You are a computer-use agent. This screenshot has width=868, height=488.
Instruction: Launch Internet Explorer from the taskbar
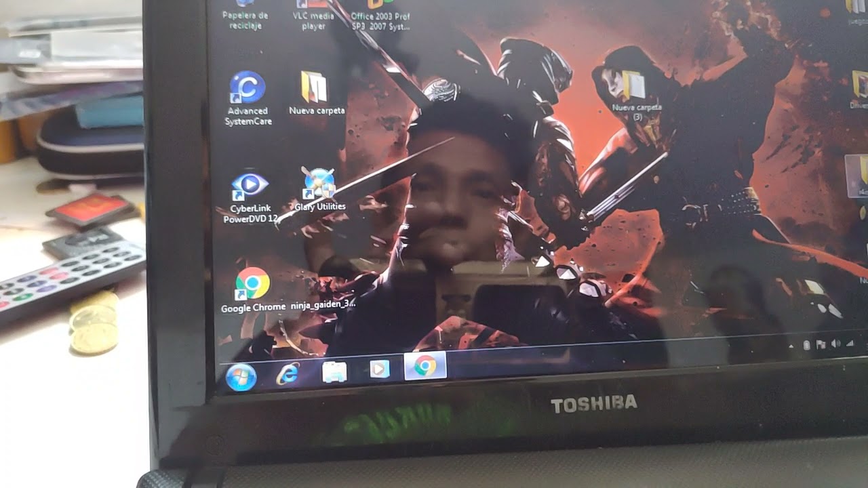point(288,373)
